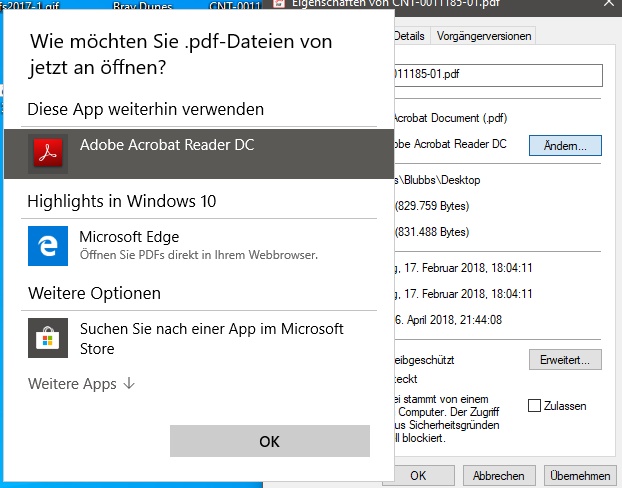Click the 'Acrobat Document (.pdf)' file type text
This screenshot has height=488, width=622.
451,118
